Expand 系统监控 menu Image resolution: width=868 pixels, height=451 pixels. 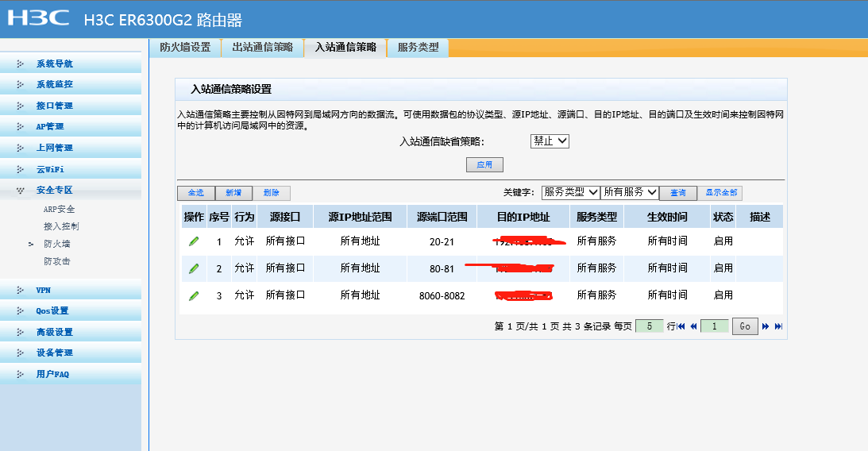71,84
